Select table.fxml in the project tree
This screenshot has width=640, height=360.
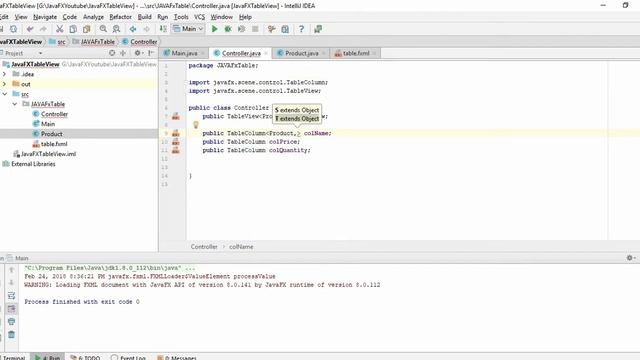click(54, 144)
